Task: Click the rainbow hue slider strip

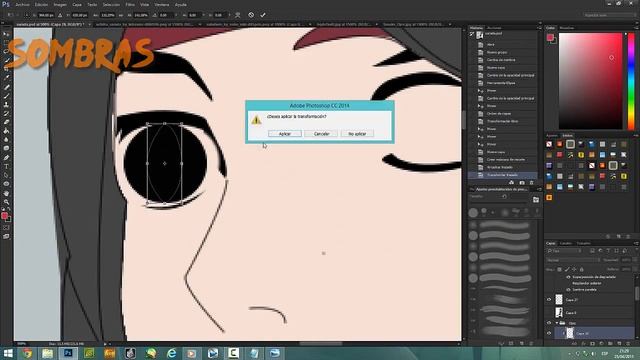Action: [x=631, y=81]
